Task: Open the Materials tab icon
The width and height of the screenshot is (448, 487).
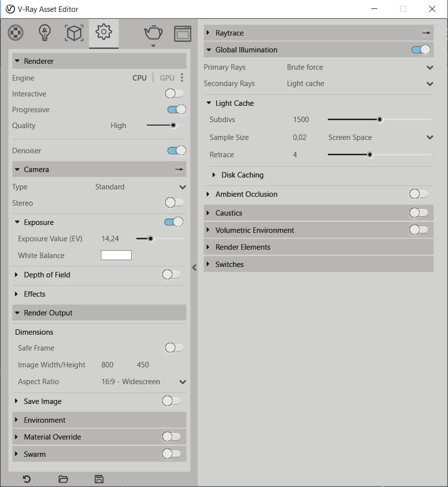Action: [x=15, y=33]
